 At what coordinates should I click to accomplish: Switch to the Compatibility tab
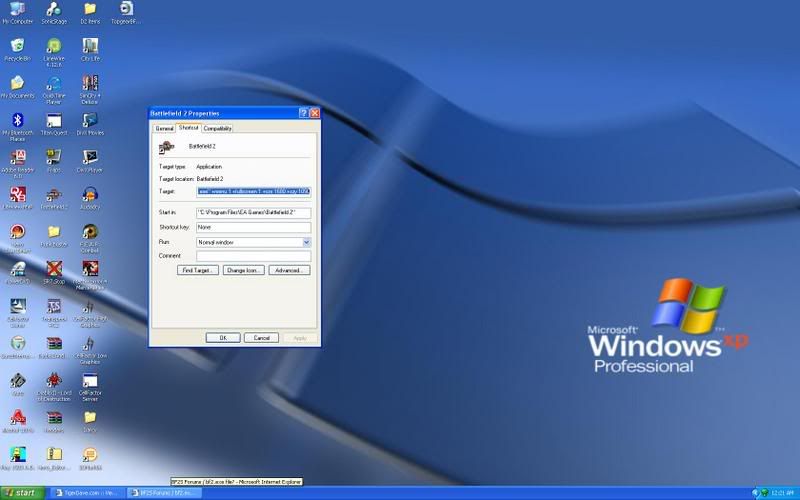point(217,129)
